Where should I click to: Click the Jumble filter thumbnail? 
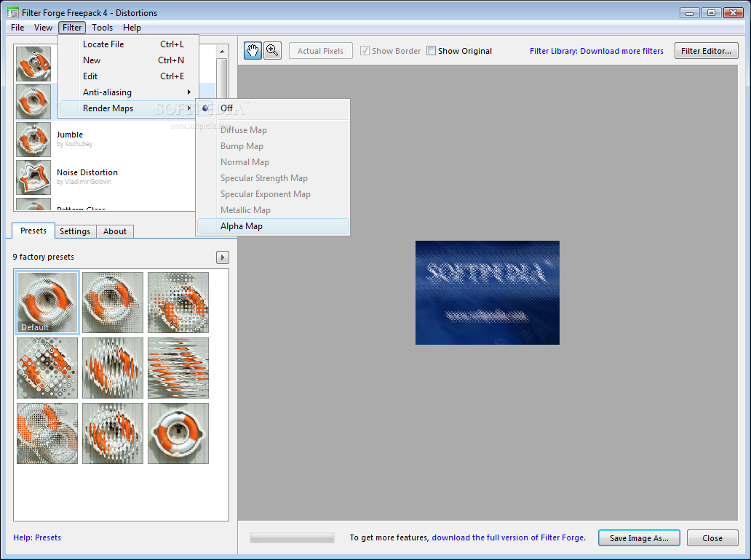click(x=33, y=140)
